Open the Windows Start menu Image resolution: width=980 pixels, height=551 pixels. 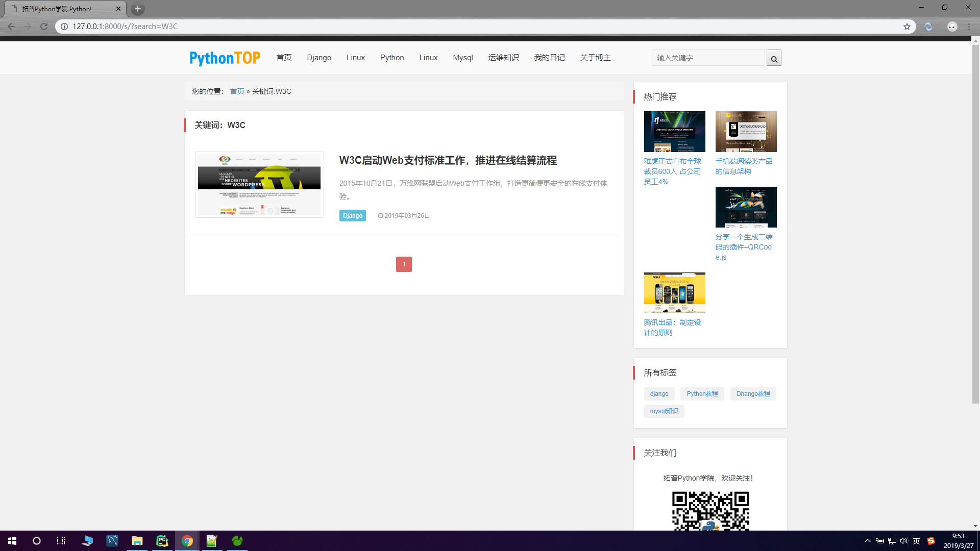[12, 541]
